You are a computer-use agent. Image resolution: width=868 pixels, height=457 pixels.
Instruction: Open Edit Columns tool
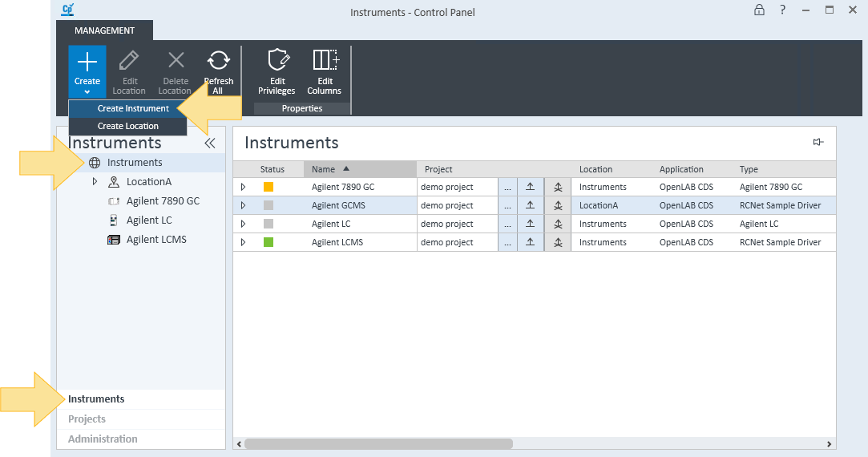coord(325,72)
